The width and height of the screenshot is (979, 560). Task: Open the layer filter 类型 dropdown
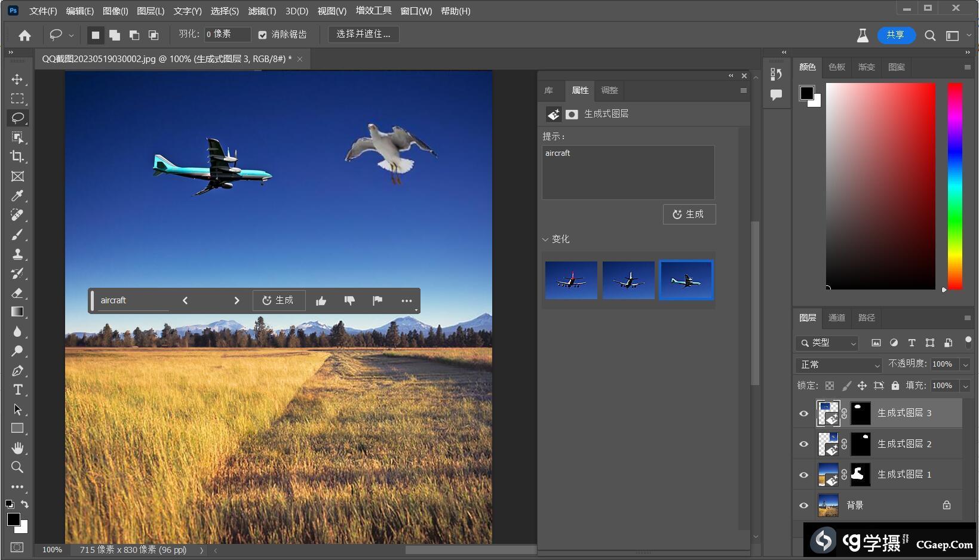point(827,343)
